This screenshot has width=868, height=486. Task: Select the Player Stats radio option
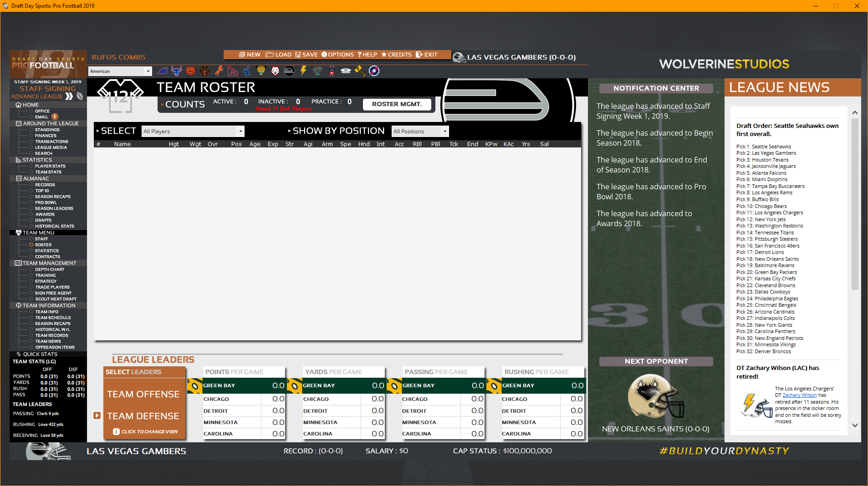(31, 166)
